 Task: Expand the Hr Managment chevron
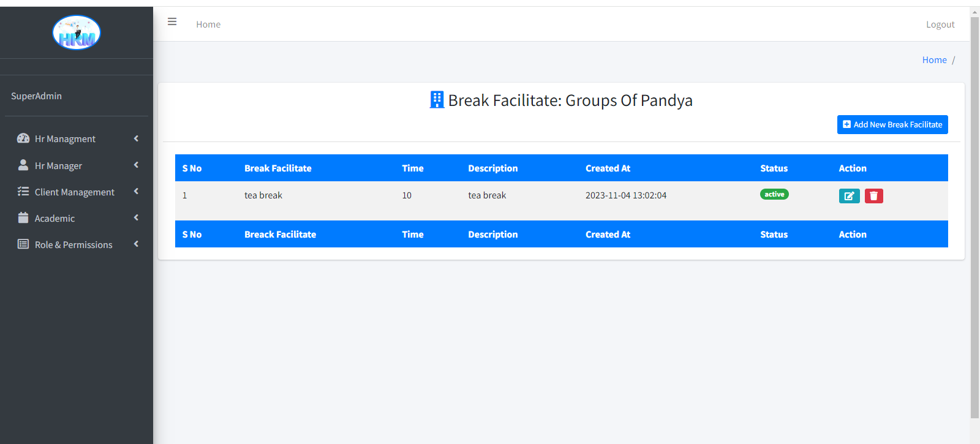click(x=136, y=138)
